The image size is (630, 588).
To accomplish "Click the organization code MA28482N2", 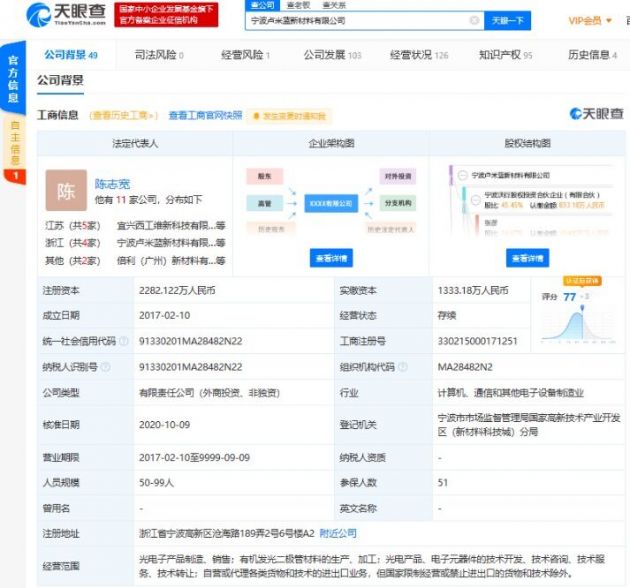I will point(465,367).
